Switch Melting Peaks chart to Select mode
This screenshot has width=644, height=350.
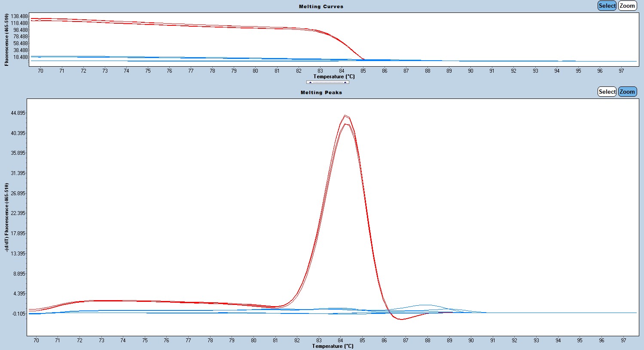coord(607,92)
